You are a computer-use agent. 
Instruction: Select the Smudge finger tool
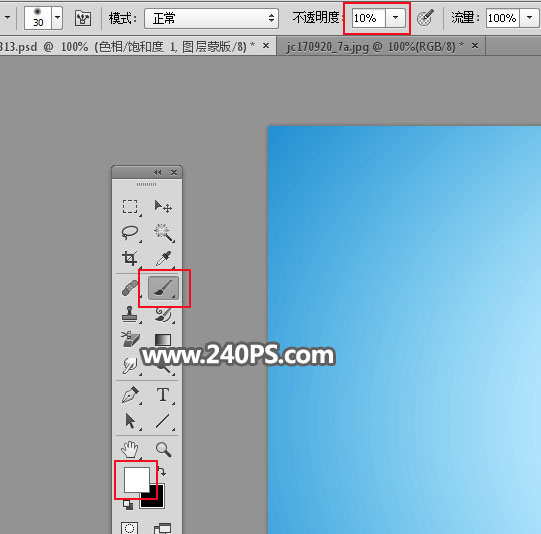coord(130,365)
